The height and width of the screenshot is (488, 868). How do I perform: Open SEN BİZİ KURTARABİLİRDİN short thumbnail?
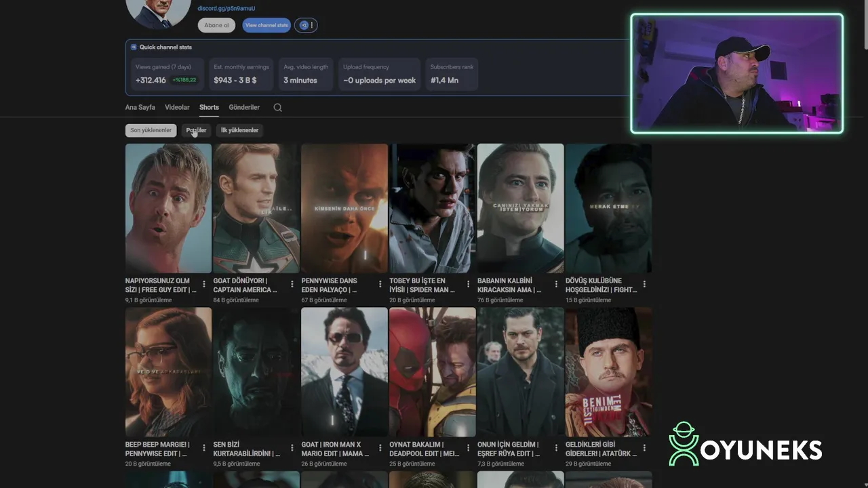(256, 372)
